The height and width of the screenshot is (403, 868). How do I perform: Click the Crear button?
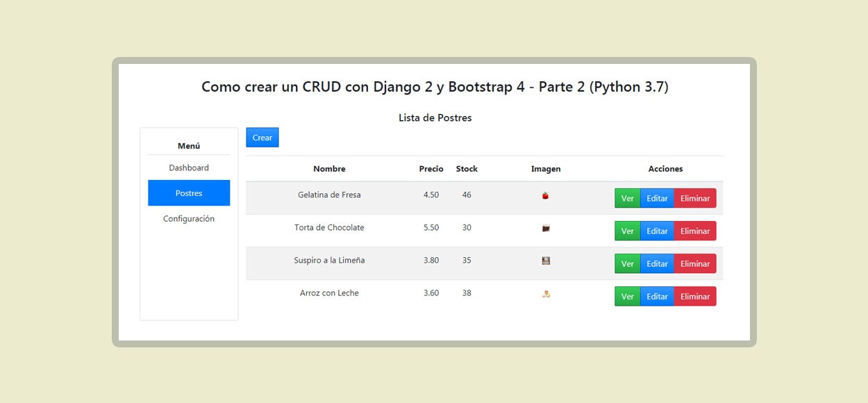(262, 138)
